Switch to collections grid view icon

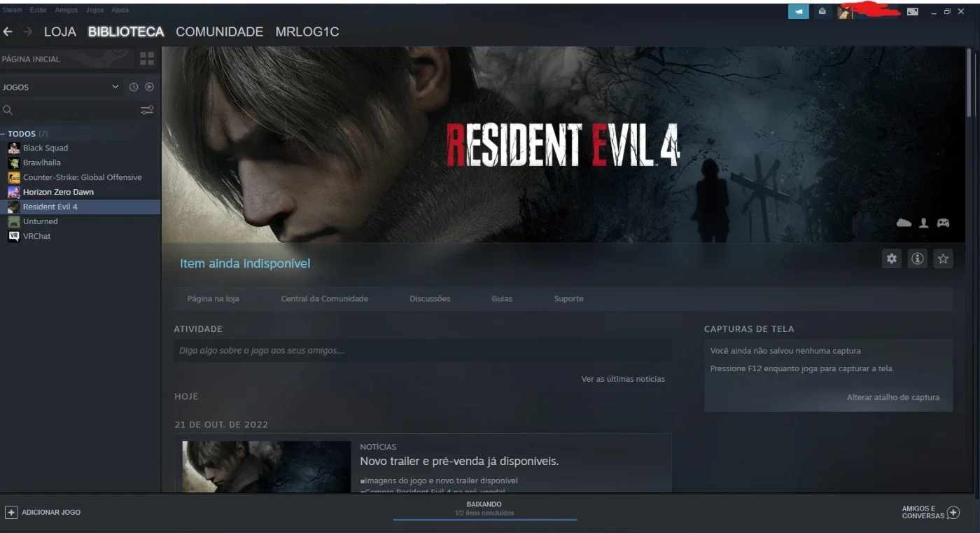pos(147,59)
